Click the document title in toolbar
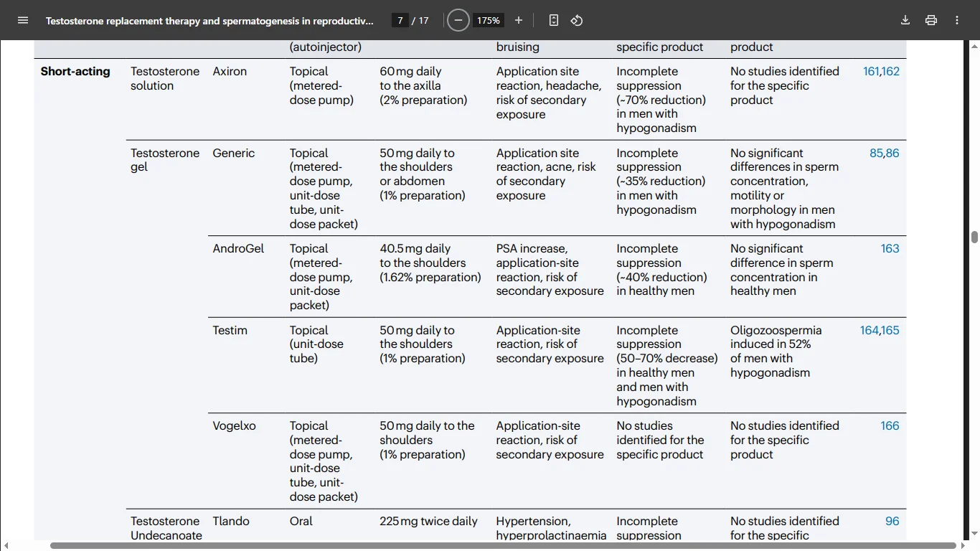Screen dimensions: 980x551 click(209, 21)
